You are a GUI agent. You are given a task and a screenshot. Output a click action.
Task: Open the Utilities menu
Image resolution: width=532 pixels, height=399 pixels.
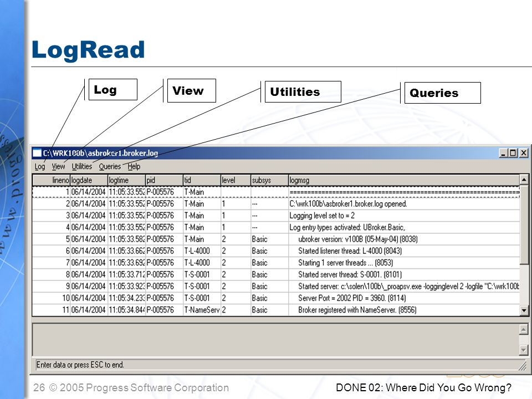pos(82,167)
